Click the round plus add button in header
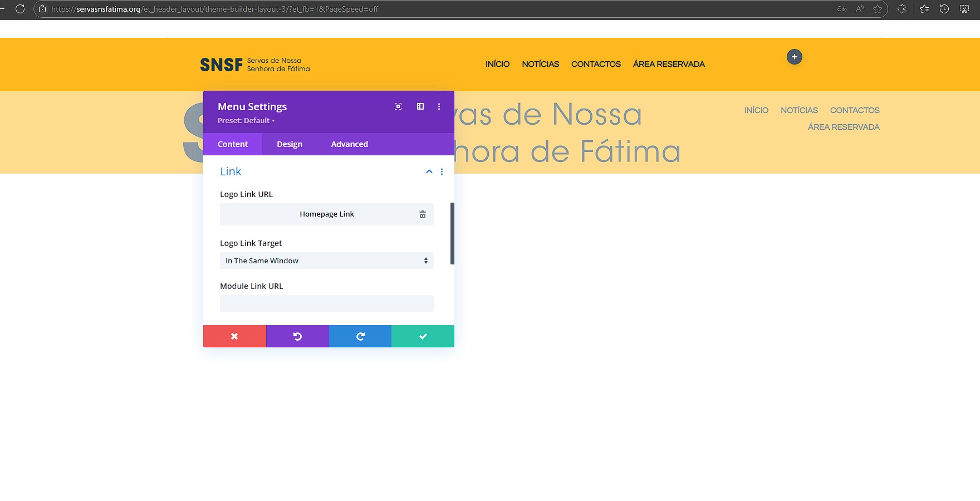 (795, 57)
